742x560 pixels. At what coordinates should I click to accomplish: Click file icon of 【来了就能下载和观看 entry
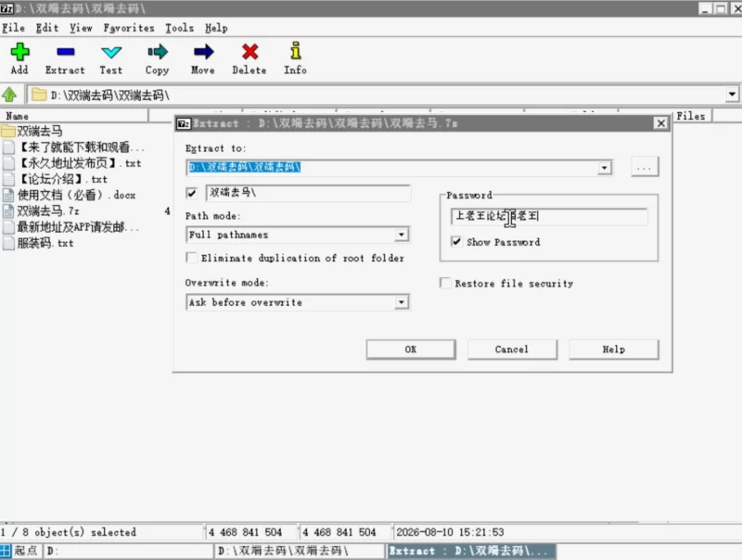pos(8,147)
